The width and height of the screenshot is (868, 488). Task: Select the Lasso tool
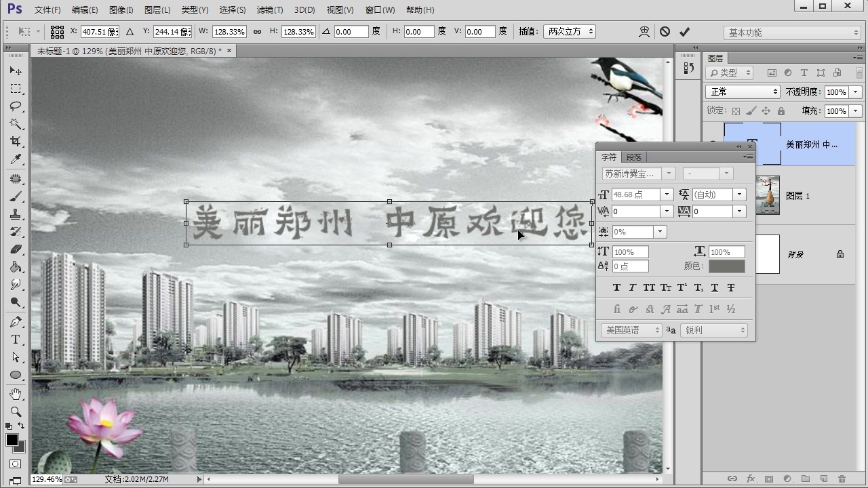tap(16, 106)
